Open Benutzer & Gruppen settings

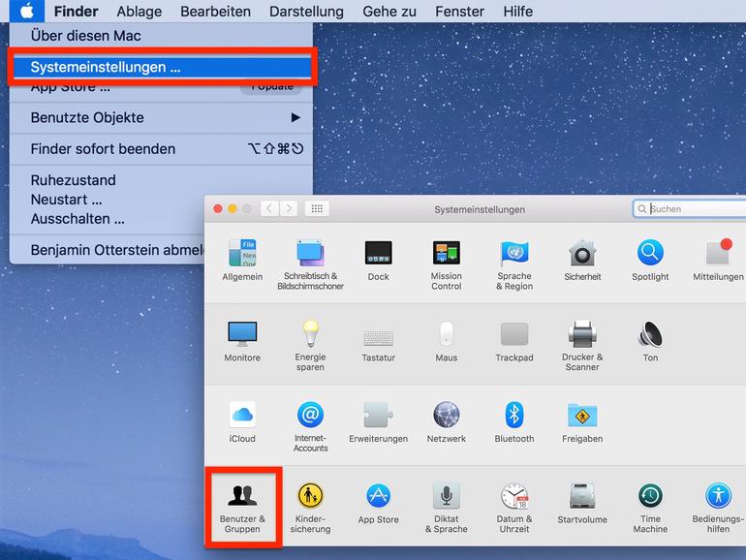242,508
